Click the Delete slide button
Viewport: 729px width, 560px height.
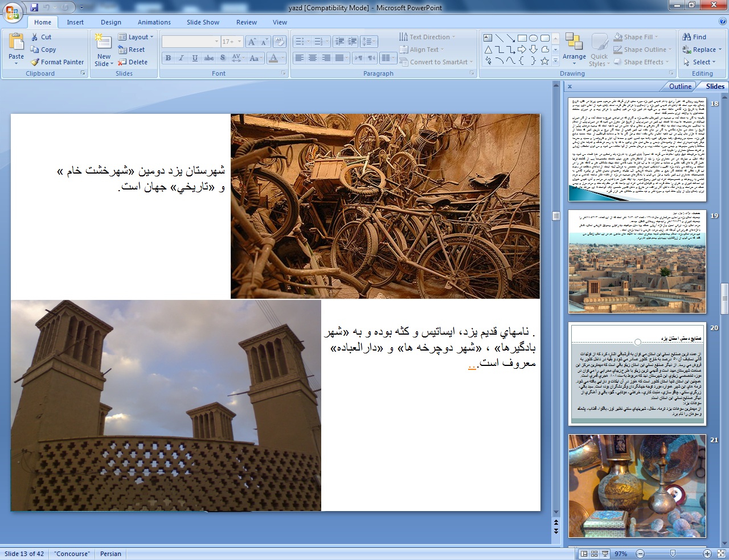[133, 62]
